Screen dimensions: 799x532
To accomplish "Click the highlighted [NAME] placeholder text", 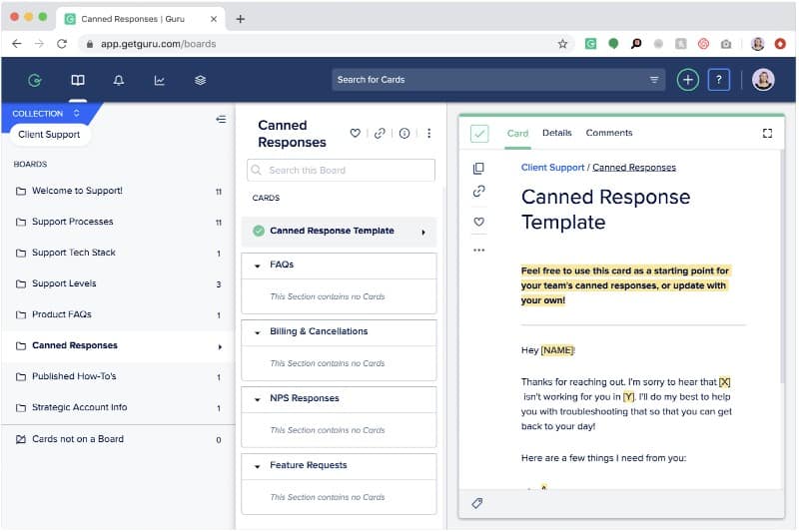I will 557,350.
